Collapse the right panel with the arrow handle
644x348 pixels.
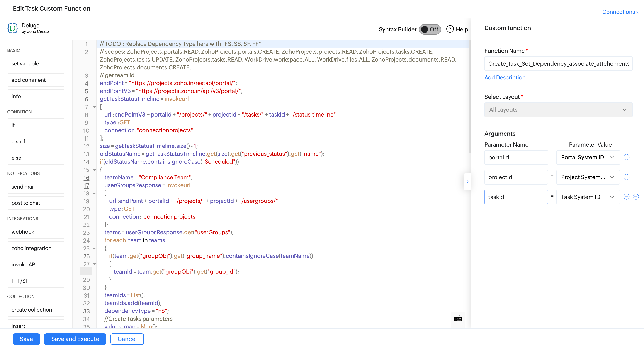(467, 182)
